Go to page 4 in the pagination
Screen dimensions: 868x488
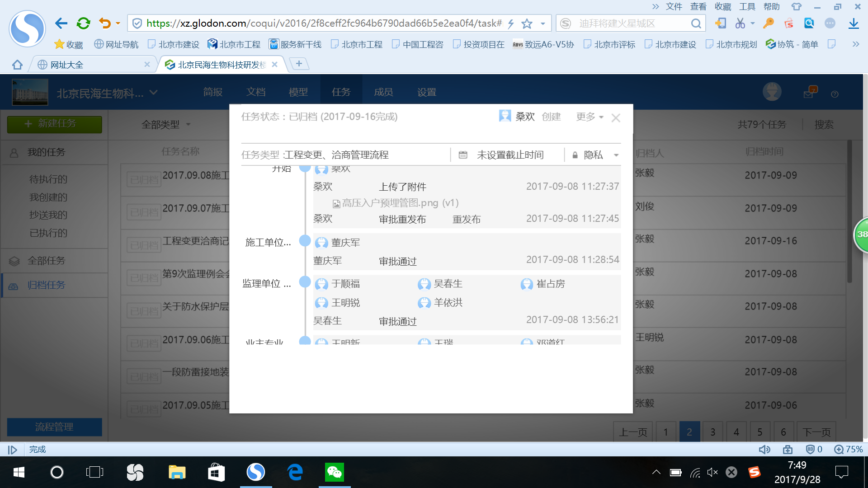pyautogui.click(x=736, y=432)
